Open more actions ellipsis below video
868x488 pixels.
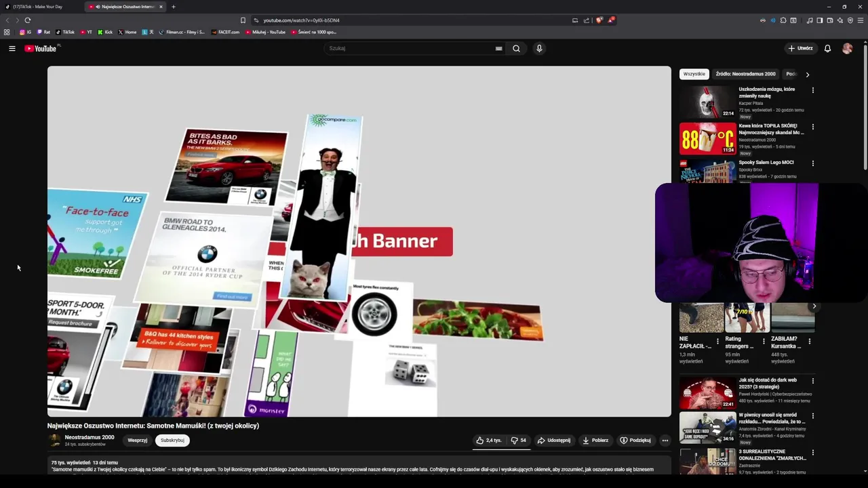pos(665,440)
